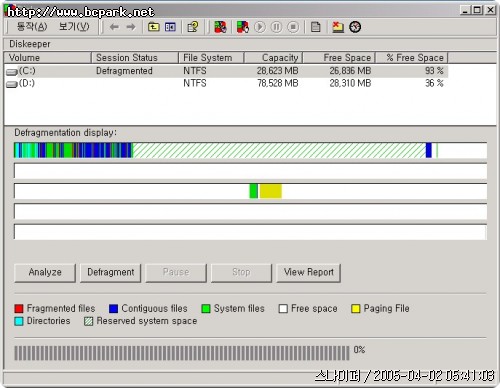
Task: Click the Defragment button
Action: click(110, 273)
